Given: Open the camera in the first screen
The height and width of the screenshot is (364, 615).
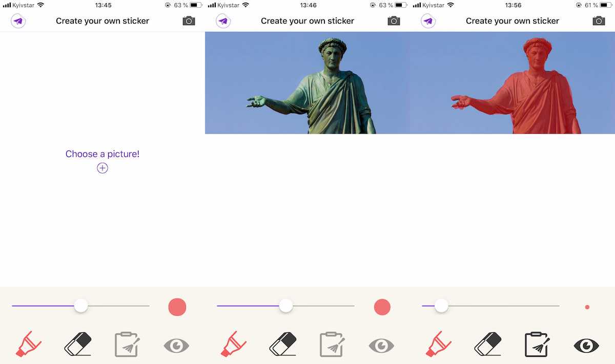Looking at the screenshot, I should click(189, 21).
